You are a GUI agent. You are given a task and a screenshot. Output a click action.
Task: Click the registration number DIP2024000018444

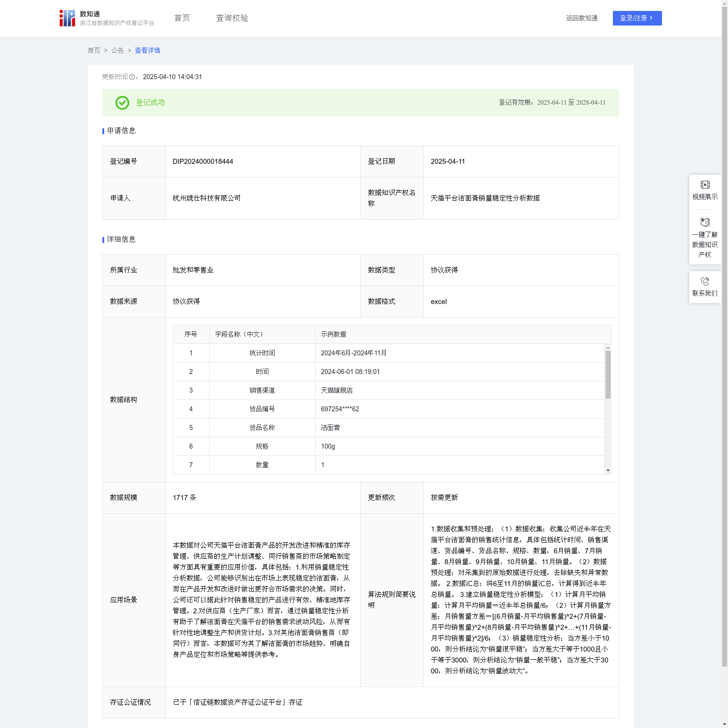pyautogui.click(x=203, y=162)
